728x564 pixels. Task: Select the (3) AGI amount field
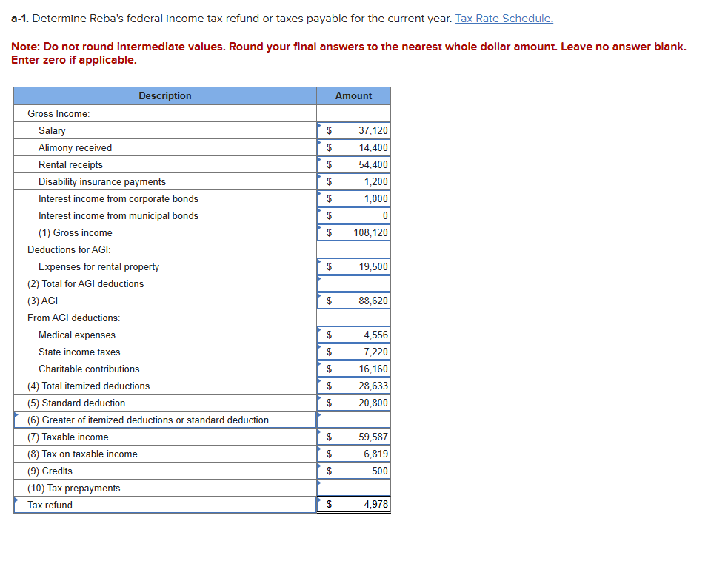point(353,301)
